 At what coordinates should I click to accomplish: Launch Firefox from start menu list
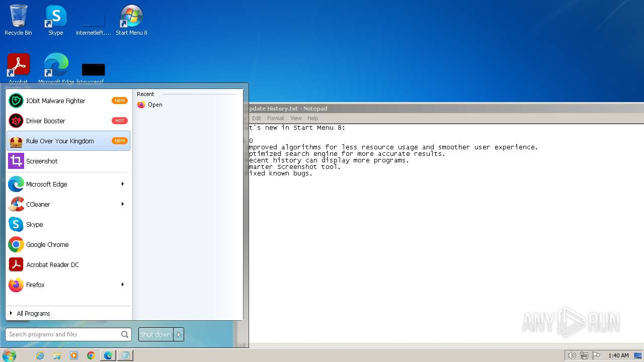pyautogui.click(x=68, y=285)
